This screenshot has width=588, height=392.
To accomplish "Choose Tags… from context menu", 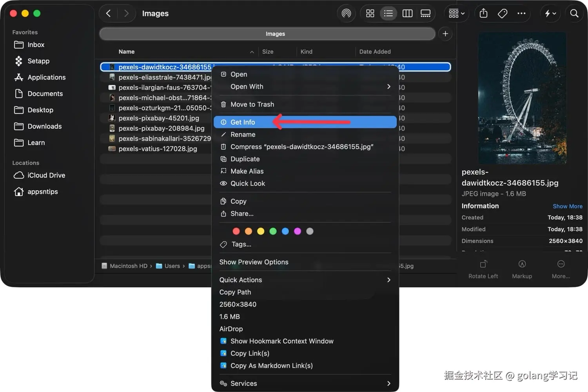I will [305, 244].
